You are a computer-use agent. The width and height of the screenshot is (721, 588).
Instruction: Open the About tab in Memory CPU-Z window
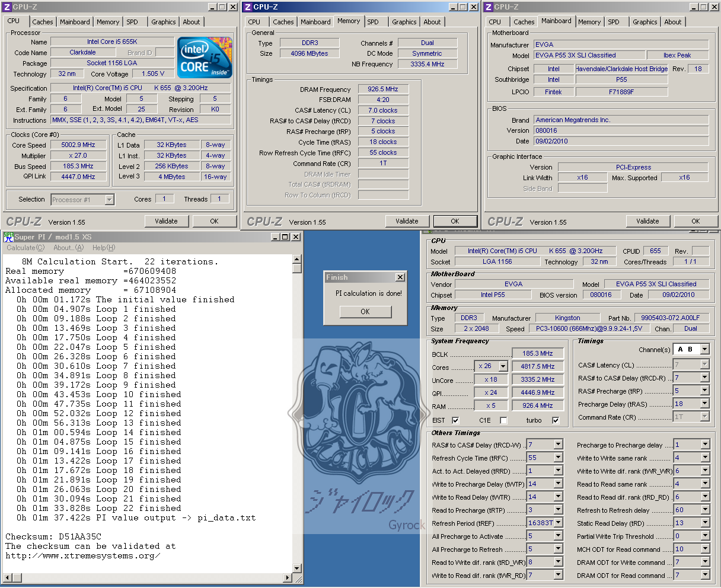432,22
